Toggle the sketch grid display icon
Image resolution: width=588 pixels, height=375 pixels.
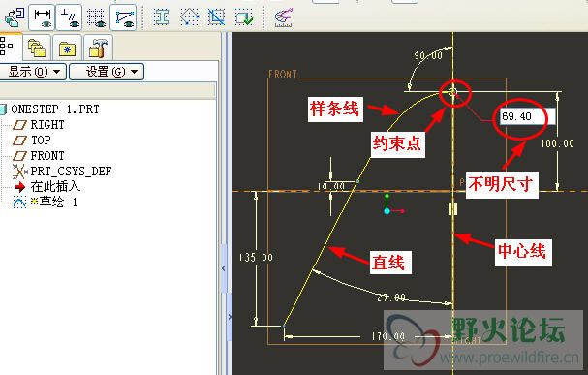[96, 17]
